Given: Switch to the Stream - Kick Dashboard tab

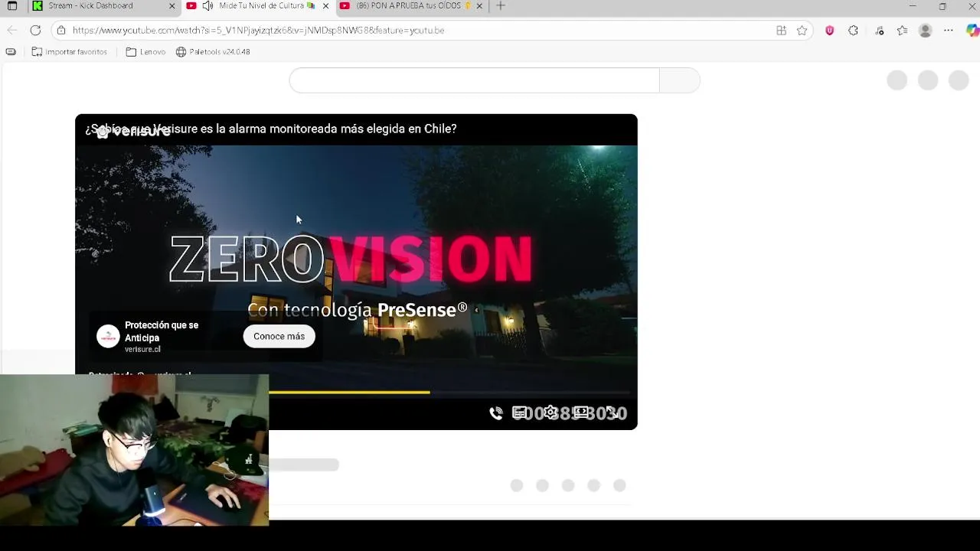Looking at the screenshot, I should (104, 6).
